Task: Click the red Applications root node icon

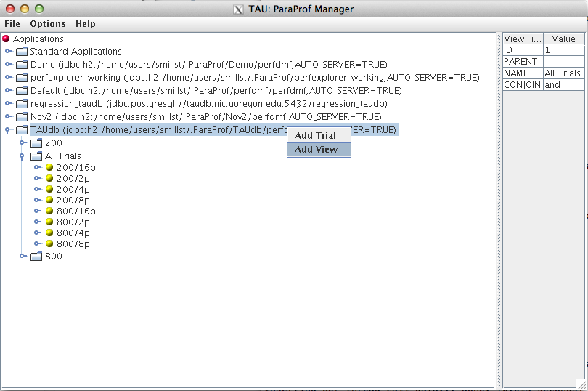Action: point(7,39)
